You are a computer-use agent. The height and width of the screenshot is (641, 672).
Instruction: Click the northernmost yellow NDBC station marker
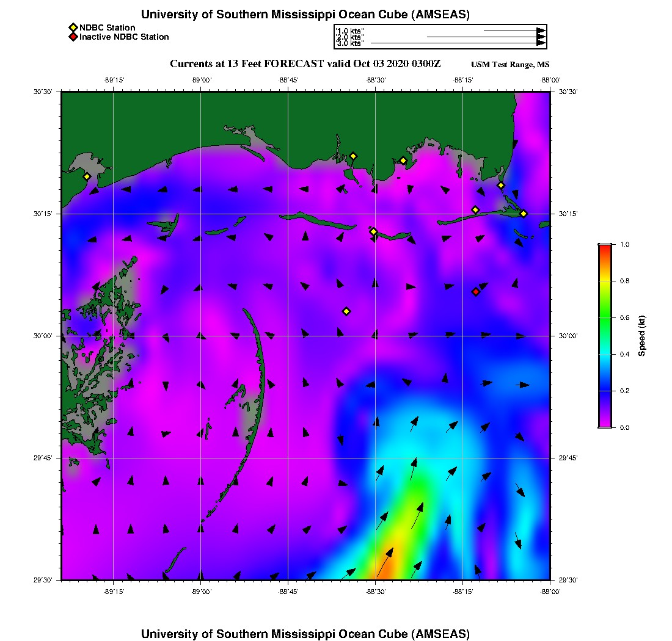point(353,156)
